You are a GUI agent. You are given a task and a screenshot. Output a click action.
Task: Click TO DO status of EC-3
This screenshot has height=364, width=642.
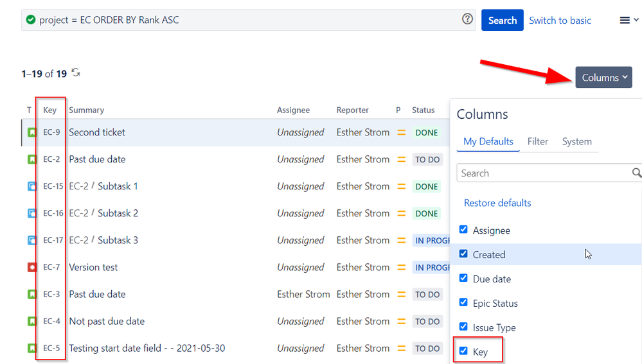(427, 295)
